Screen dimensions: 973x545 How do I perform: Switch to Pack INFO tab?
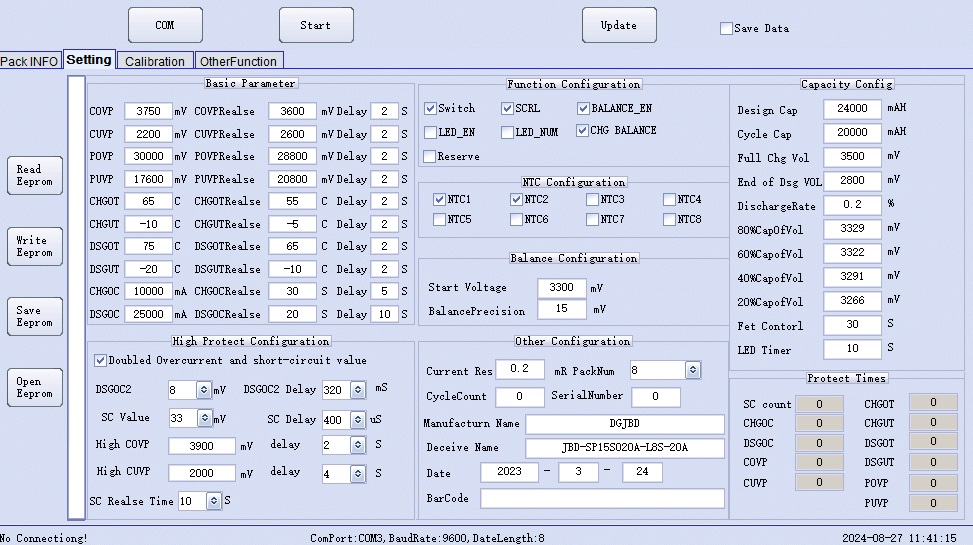30,61
